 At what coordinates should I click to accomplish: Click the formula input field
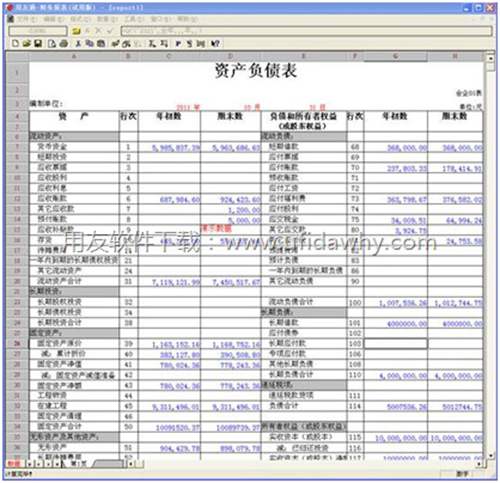coord(306,31)
